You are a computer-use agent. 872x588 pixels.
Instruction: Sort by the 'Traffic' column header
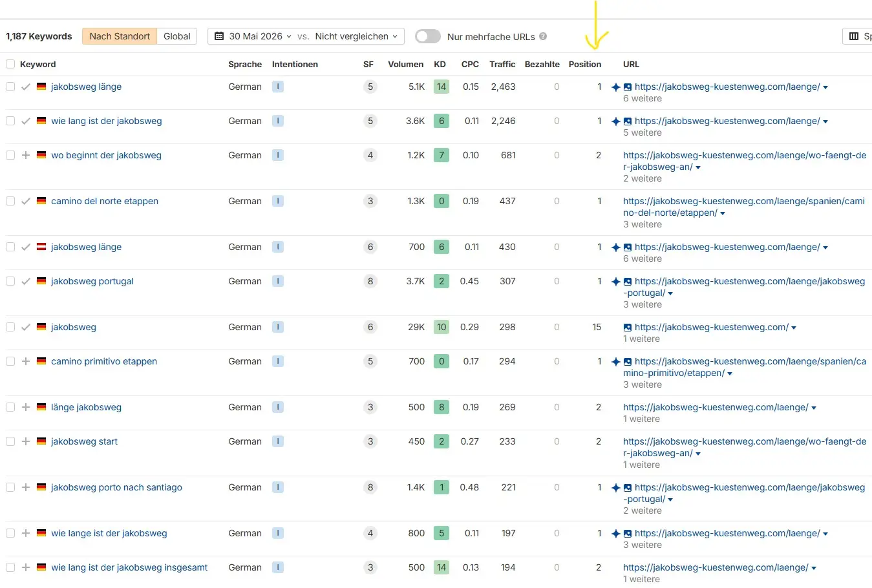(x=502, y=64)
